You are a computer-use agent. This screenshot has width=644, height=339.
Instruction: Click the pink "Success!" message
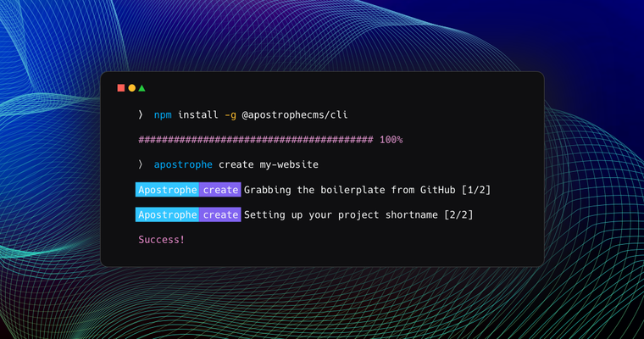[x=161, y=240]
